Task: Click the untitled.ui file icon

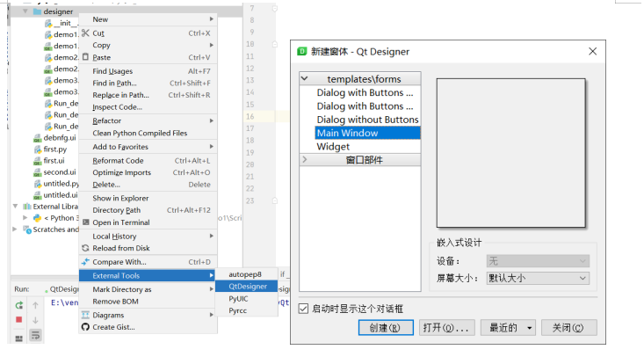Action: pos(38,195)
